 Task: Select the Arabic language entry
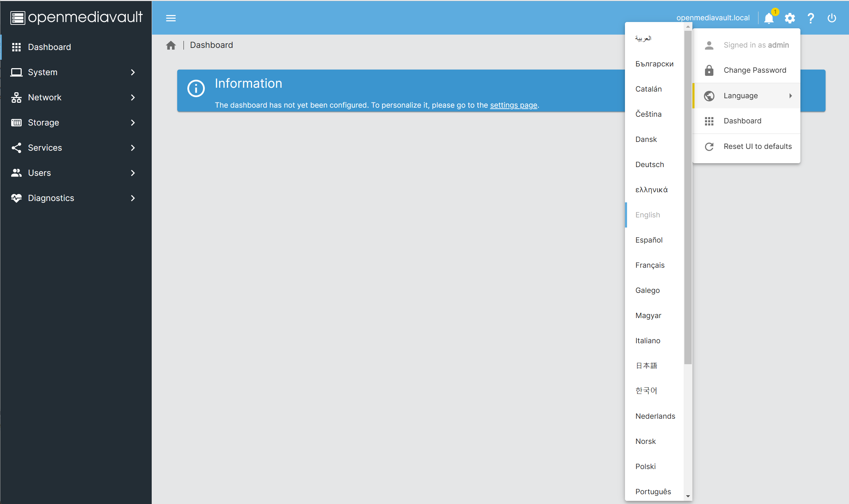654,38
